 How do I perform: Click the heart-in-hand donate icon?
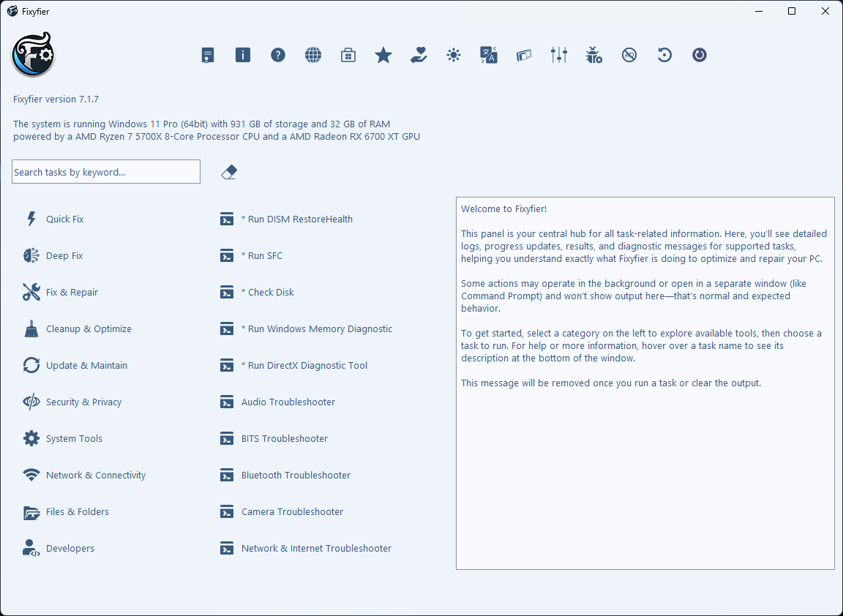[x=419, y=55]
